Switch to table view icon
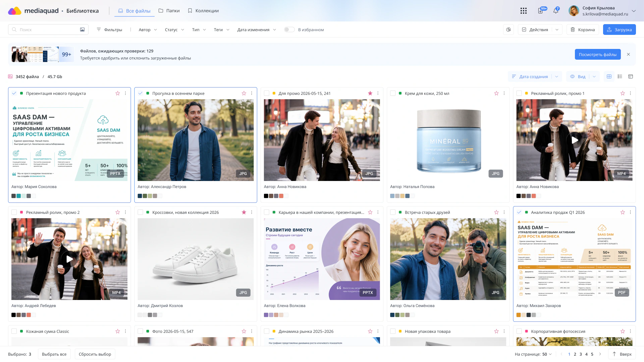The image size is (644, 362). tap(631, 76)
